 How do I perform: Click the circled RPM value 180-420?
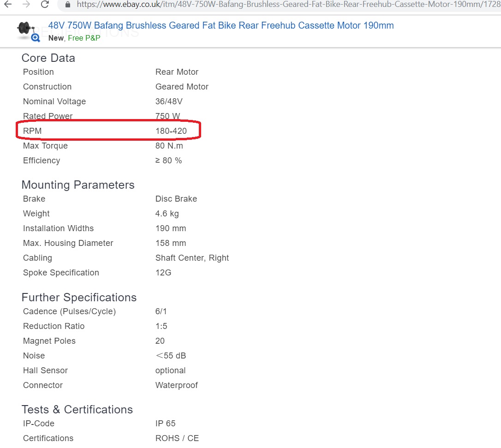[x=171, y=131]
